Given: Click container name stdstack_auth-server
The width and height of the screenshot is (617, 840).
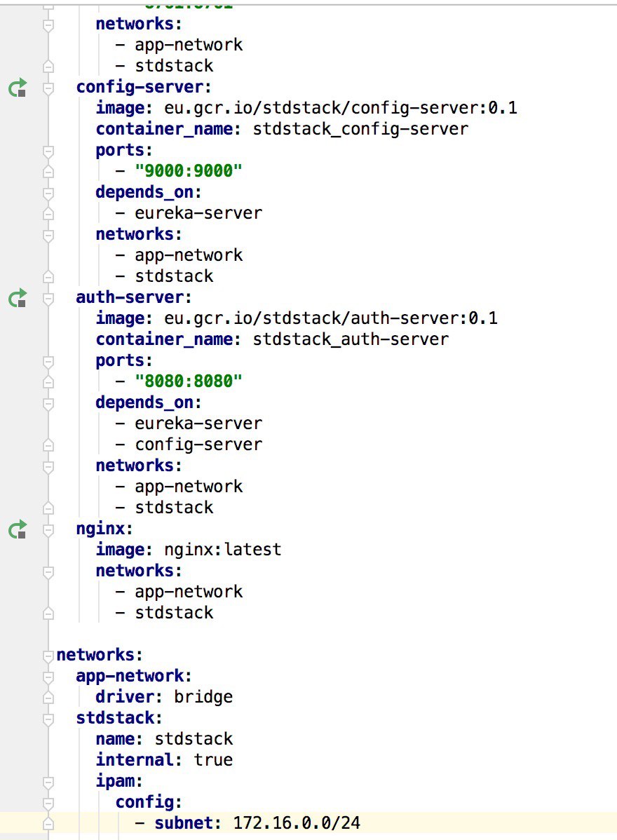Looking at the screenshot, I should 351,339.
